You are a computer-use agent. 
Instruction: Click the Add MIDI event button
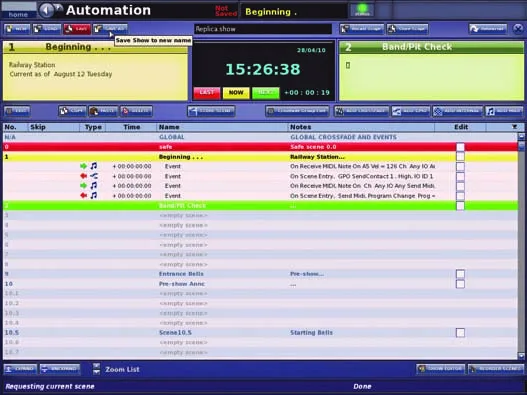tap(504, 111)
